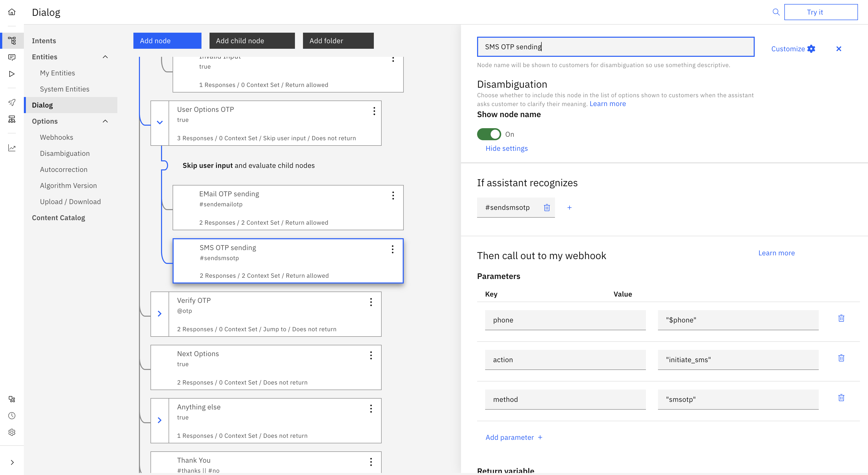The height and width of the screenshot is (475, 868).
Task: Expand the Verify OTP node
Action: point(160,314)
